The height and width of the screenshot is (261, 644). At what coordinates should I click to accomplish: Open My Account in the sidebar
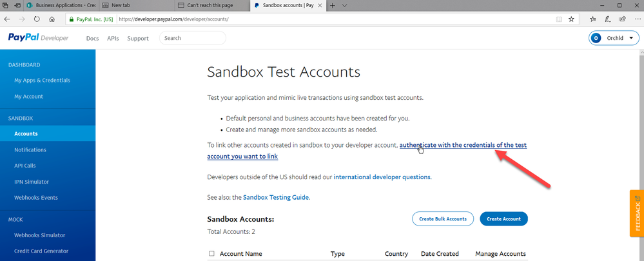click(x=29, y=97)
